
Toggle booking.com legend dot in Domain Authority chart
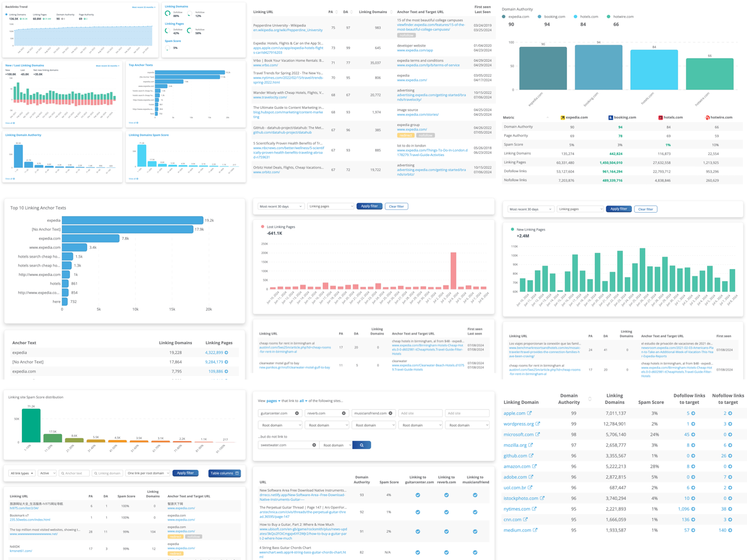tap(540, 17)
